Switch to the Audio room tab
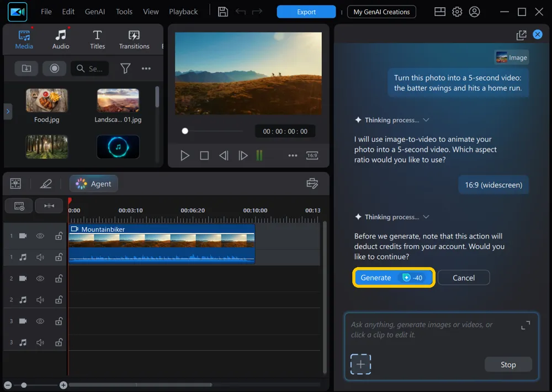The width and height of the screenshot is (552, 392). 61,39
